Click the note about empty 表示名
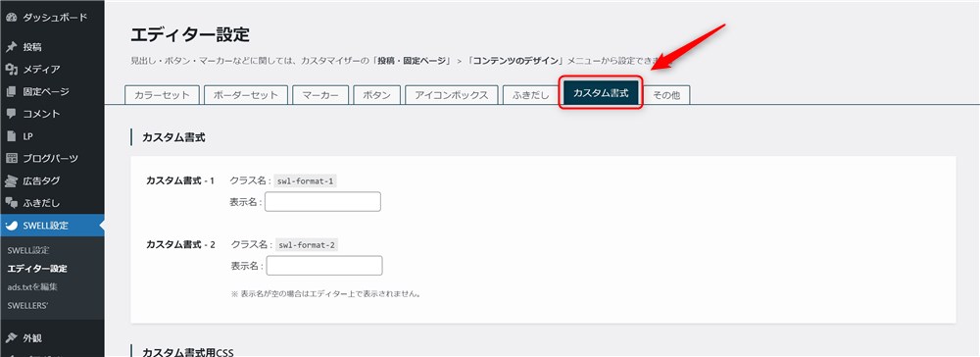The width and height of the screenshot is (980, 357). point(325,293)
